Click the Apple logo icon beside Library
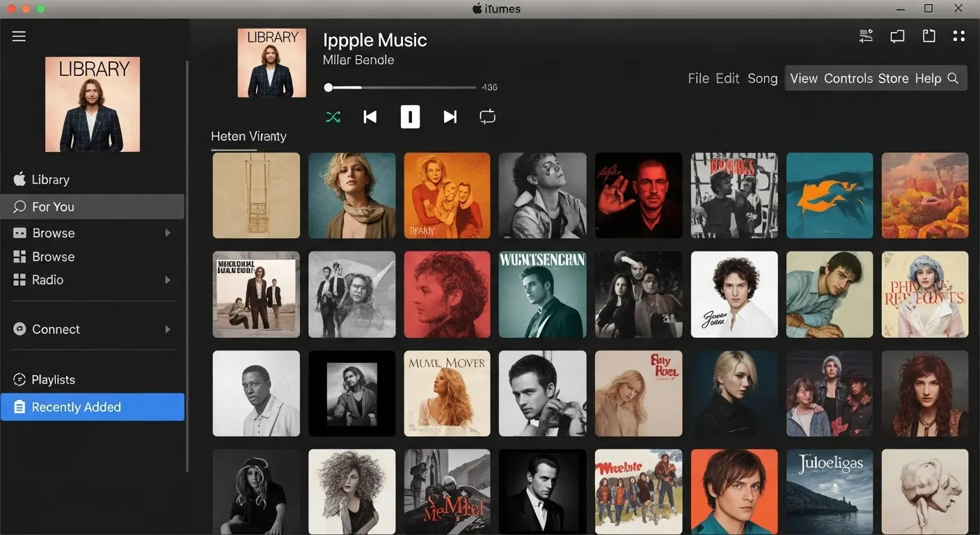980x535 pixels. (x=19, y=179)
